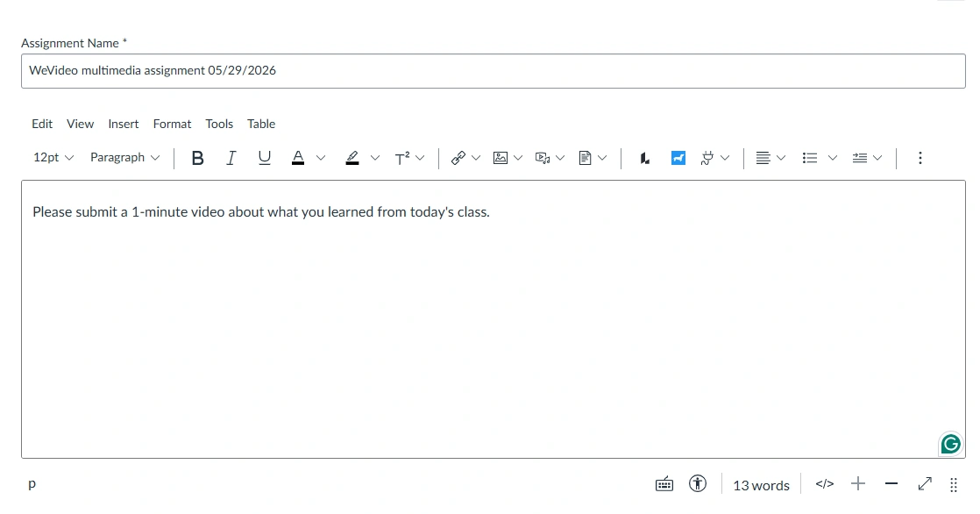
Task: Click the superscript button
Action: (401, 158)
